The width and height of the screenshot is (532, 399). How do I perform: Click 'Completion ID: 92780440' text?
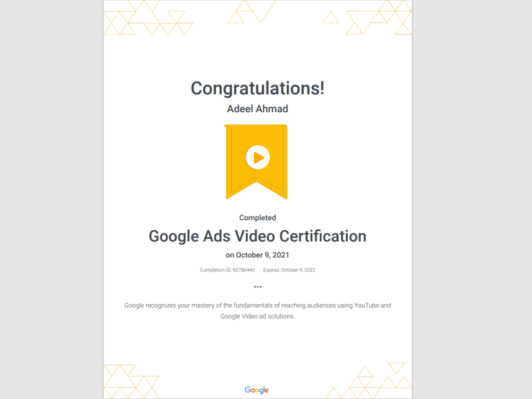(x=227, y=270)
